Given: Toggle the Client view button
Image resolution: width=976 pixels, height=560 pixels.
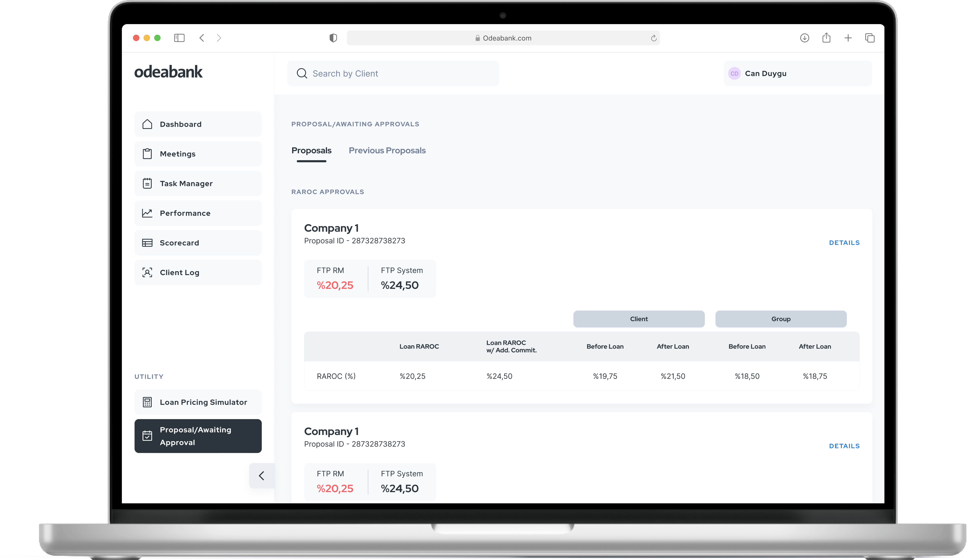Looking at the screenshot, I should (638, 318).
